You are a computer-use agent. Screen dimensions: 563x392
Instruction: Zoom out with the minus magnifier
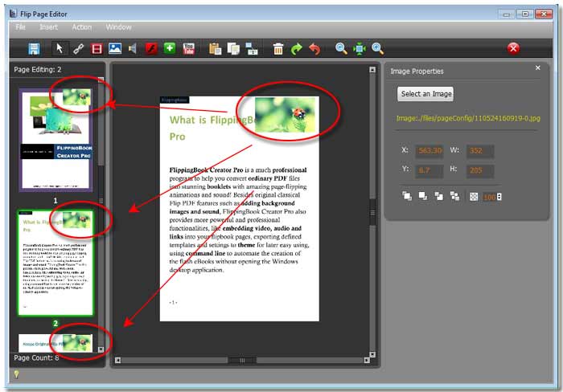tap(341, 48)
